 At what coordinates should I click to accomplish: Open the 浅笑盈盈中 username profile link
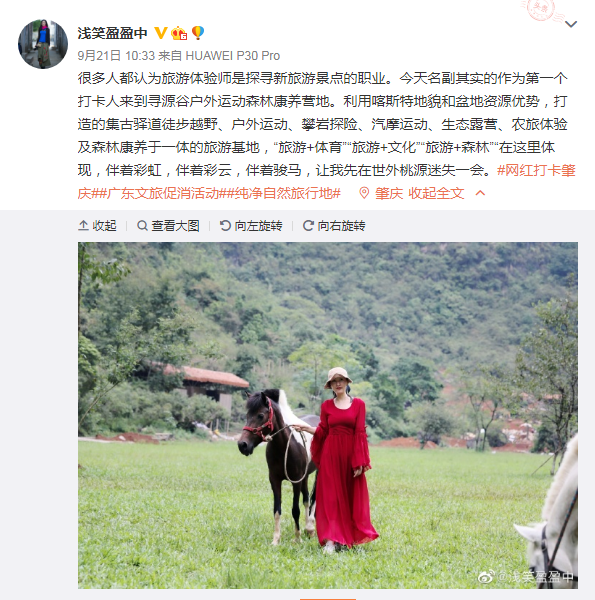click(112, 33)
